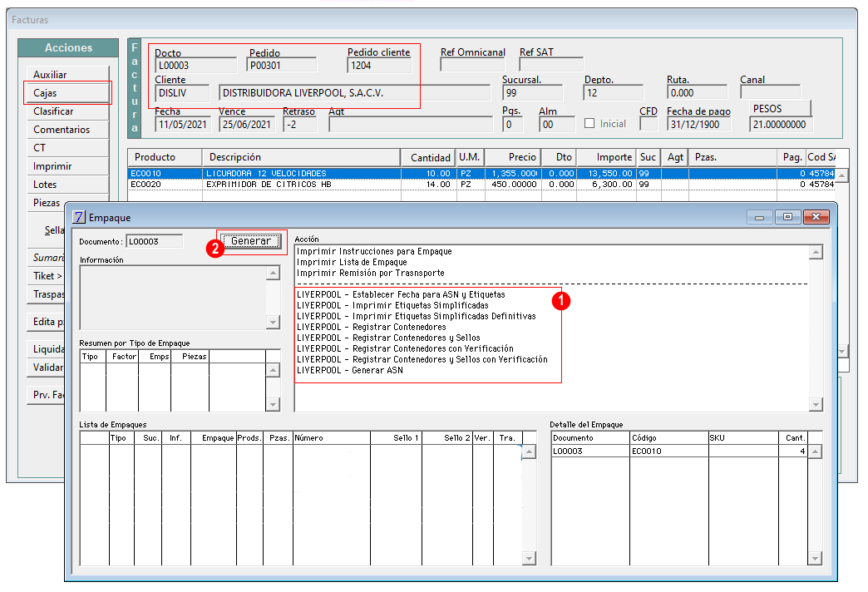868x592 pixels.
Task: Click the Cantidad column header
Action: (428, 157)
